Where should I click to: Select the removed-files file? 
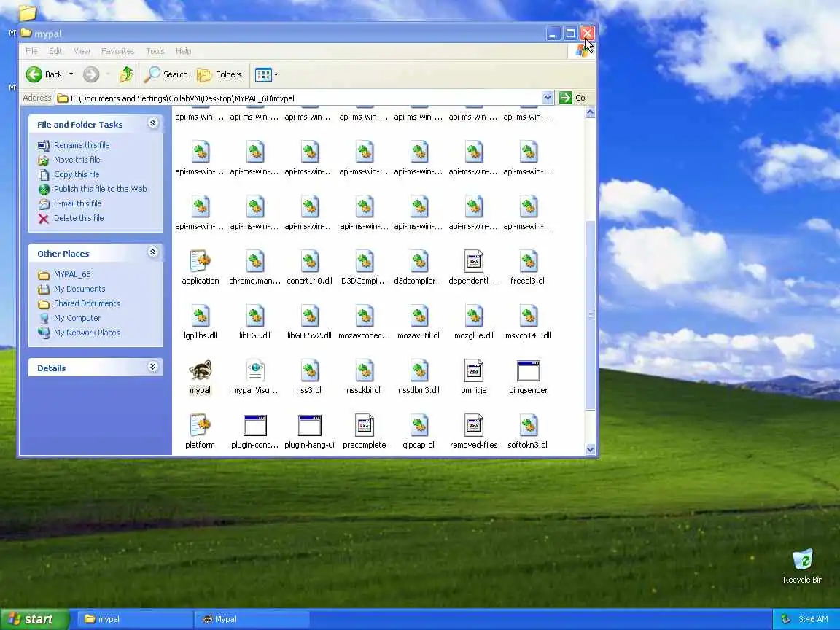point(473,425)
